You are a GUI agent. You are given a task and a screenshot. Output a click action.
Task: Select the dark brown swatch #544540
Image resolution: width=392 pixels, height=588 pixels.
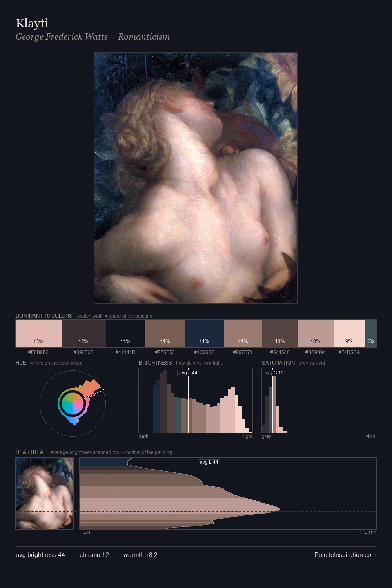tap(280, 334)
